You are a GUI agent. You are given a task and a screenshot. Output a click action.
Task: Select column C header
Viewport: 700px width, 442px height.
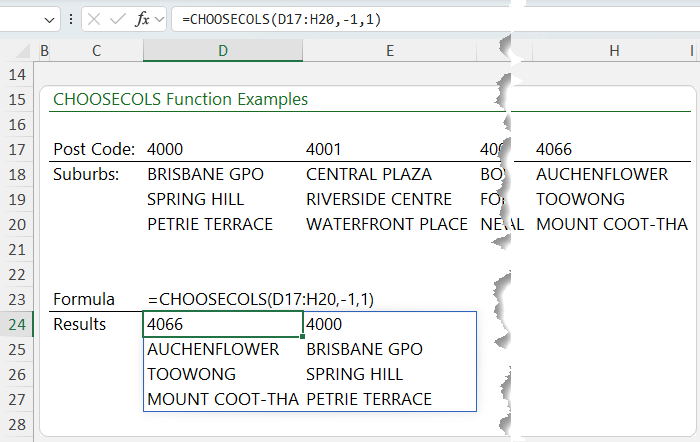[x=96, y=50]
